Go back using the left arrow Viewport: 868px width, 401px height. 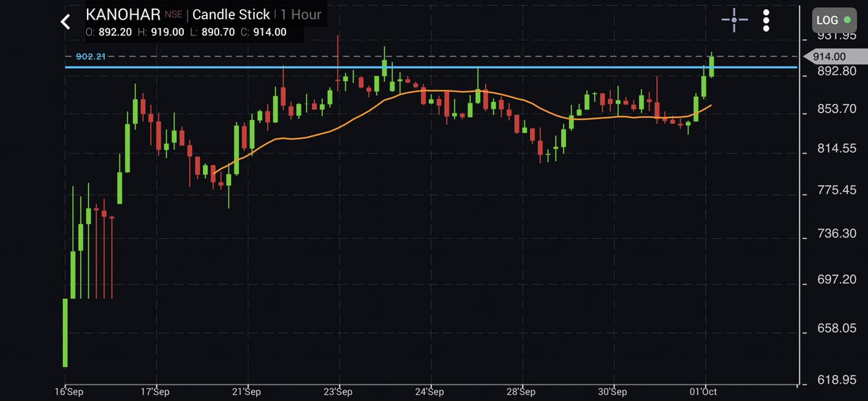(x=65, y=22)
